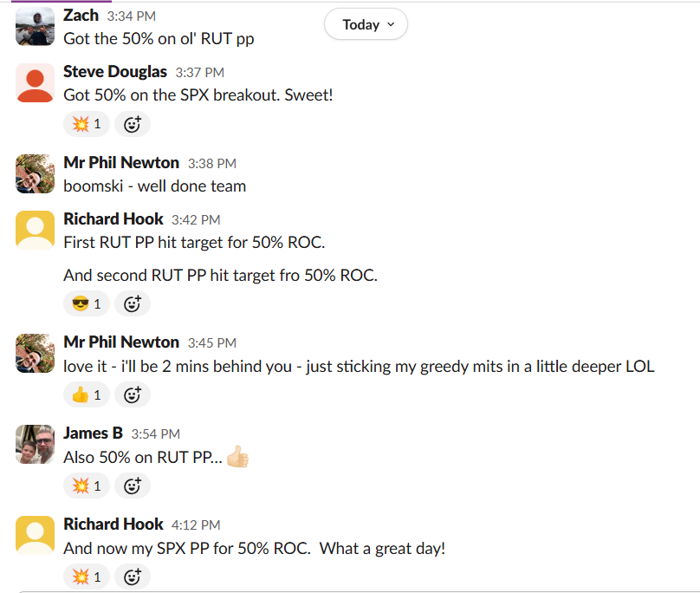Click Richard Hook's yellow avatar at 3:42 PM
Screen dimensions: 700x593
pos(36,230)
